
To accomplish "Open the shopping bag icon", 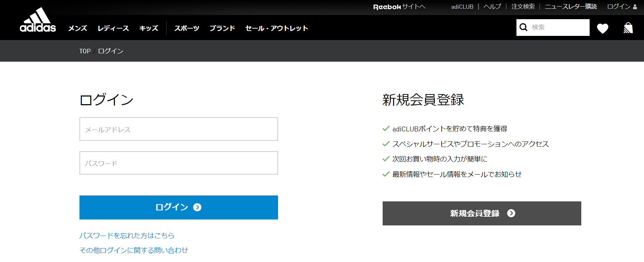I will point(628,28).
